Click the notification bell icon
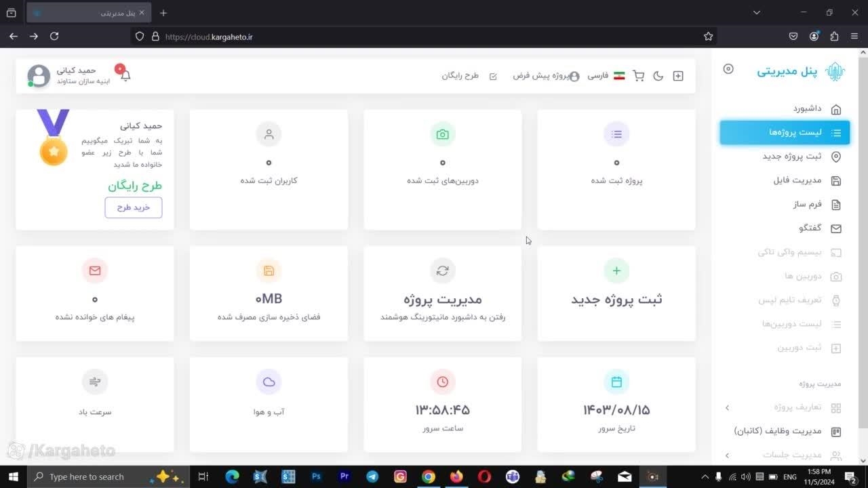This screenshot has width=868, height=488. (x=125, y=75)
